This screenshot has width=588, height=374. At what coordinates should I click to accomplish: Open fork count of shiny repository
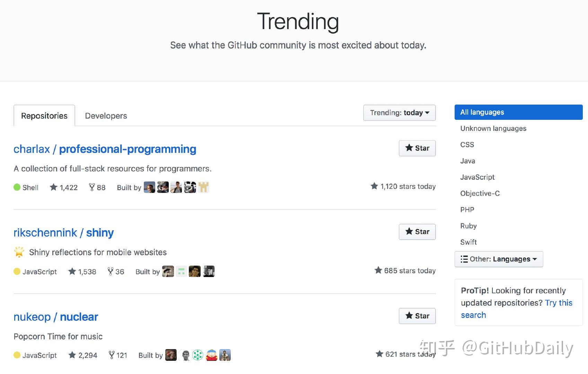(116, 271)
